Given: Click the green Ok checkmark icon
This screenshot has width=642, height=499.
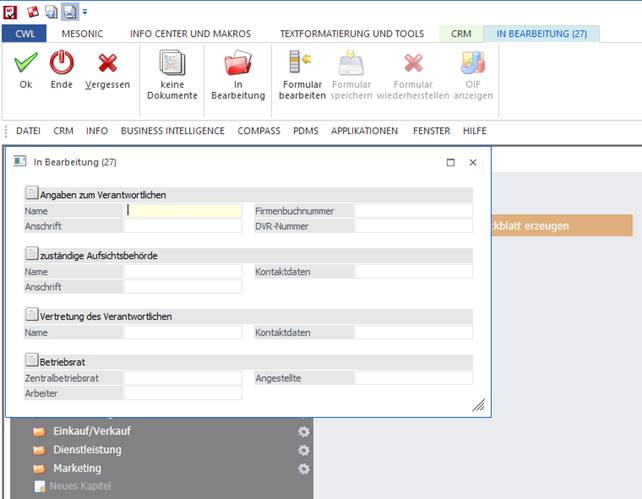Looking at the screenshot, I should point(26,64).
